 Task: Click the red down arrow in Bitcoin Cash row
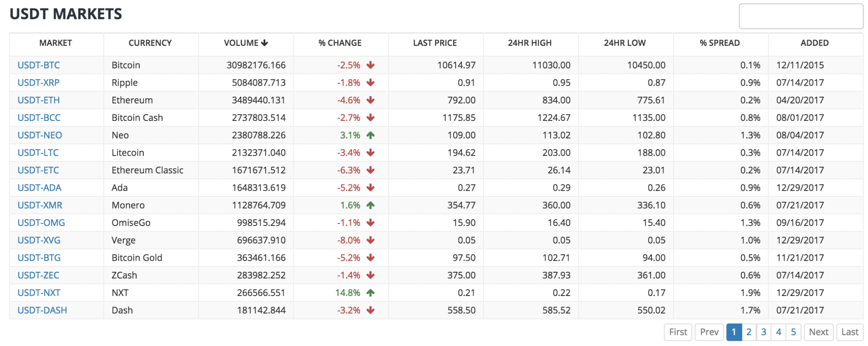pos(370,117)
